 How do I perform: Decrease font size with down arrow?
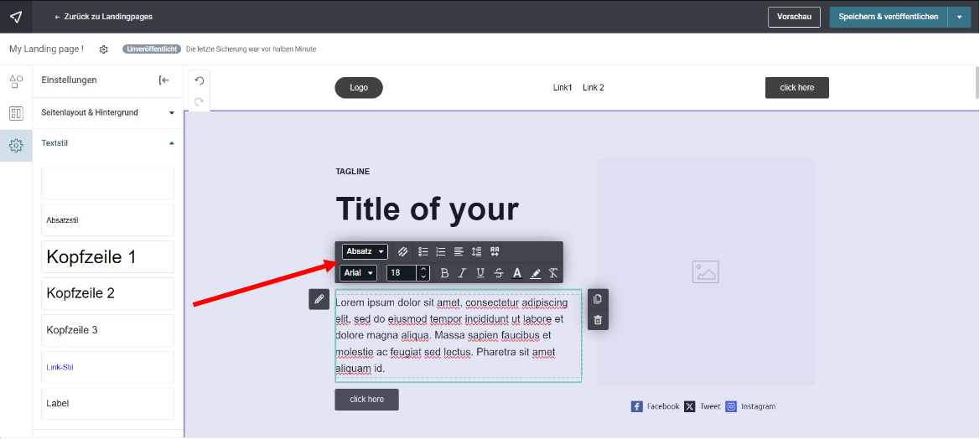(x=423, y=276)
